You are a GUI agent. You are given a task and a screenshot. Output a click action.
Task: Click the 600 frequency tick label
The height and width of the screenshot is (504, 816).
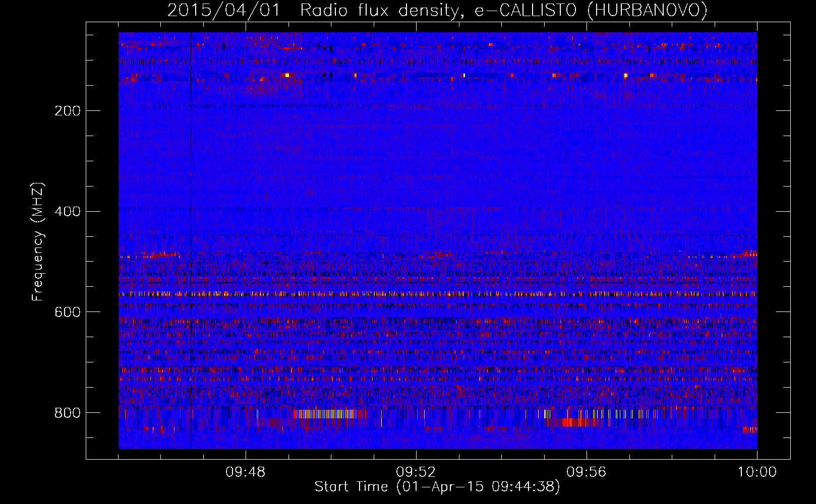pos(68,312)
